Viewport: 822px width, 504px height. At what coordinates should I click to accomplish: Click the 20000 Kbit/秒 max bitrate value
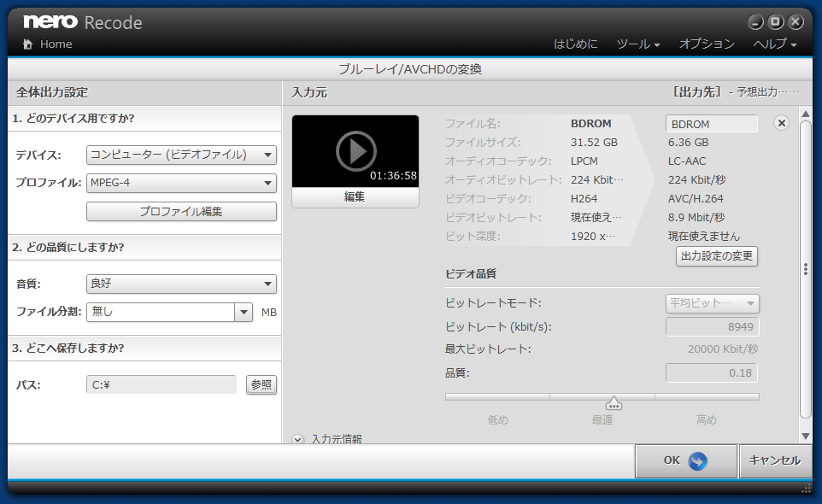(723, 349)
